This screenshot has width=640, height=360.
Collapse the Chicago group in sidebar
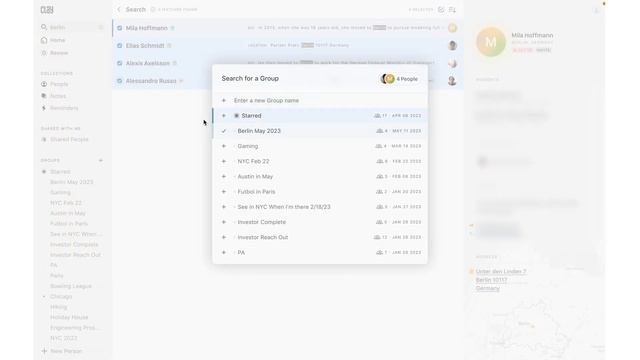point(44,296)
